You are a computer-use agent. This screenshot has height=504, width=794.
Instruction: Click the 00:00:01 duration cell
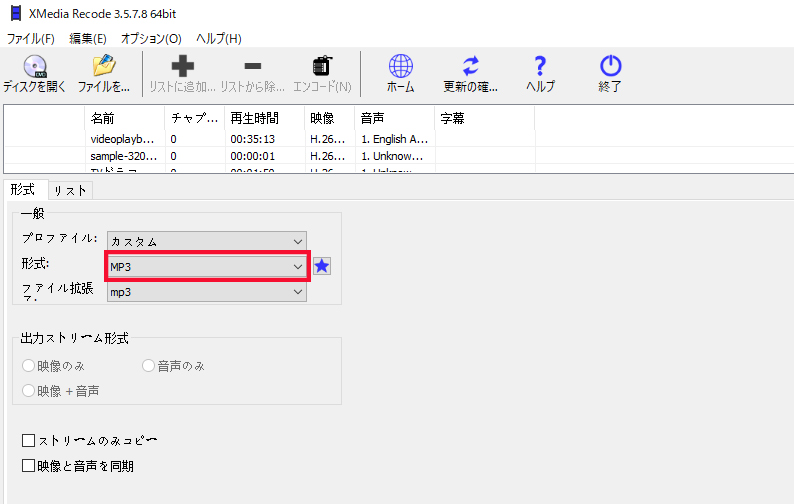point(253,156)
